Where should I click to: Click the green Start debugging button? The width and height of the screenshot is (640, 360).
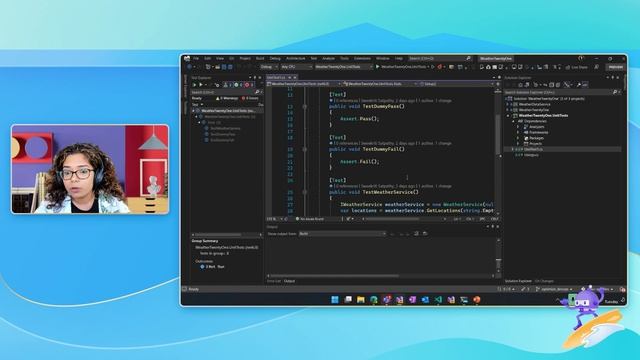tap(378, 67)
